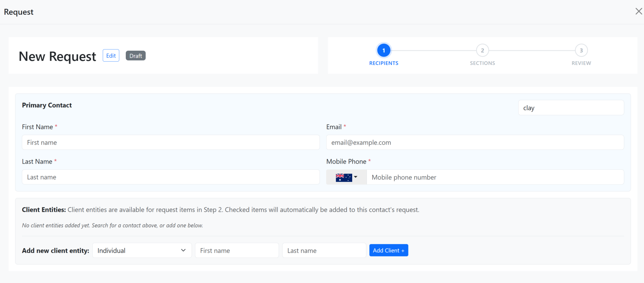Focus the contact search box containing "clay"
Viewport: 644px width, 283px height.
571,108
